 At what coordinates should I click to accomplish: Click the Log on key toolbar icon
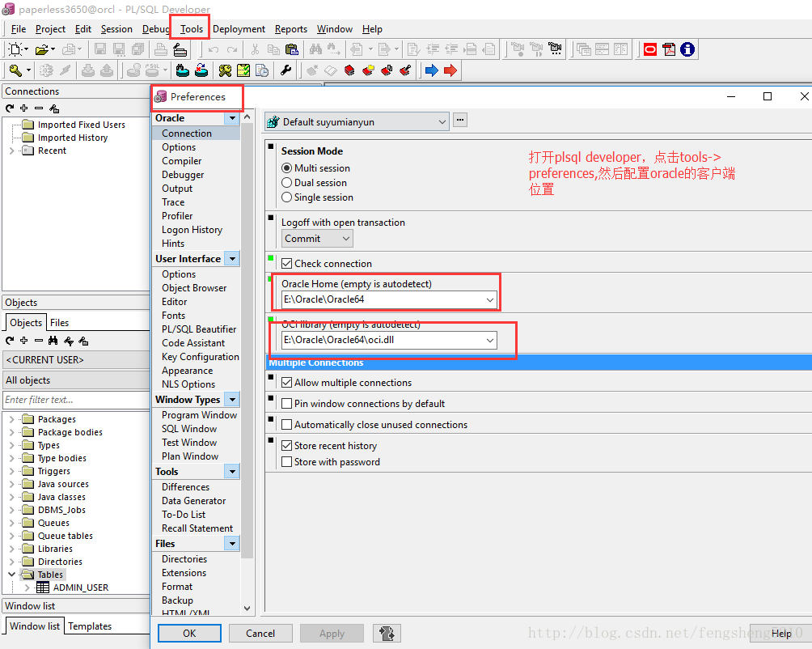coord(15,70)
